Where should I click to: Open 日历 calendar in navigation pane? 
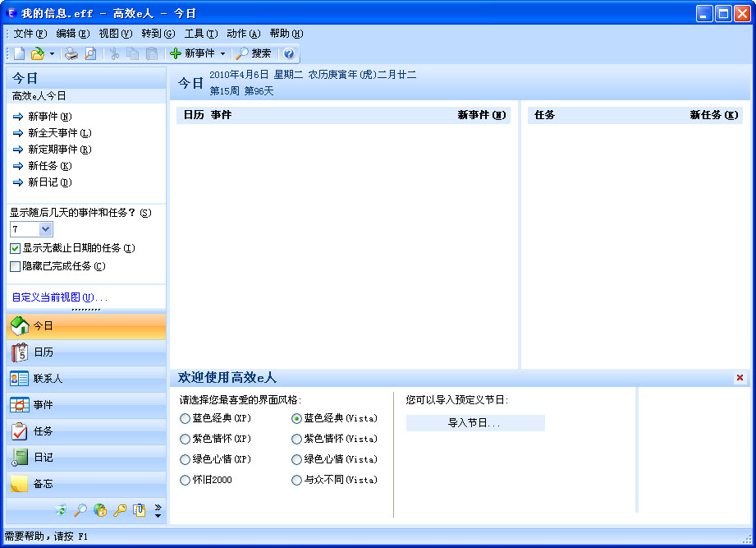point(86,352)
